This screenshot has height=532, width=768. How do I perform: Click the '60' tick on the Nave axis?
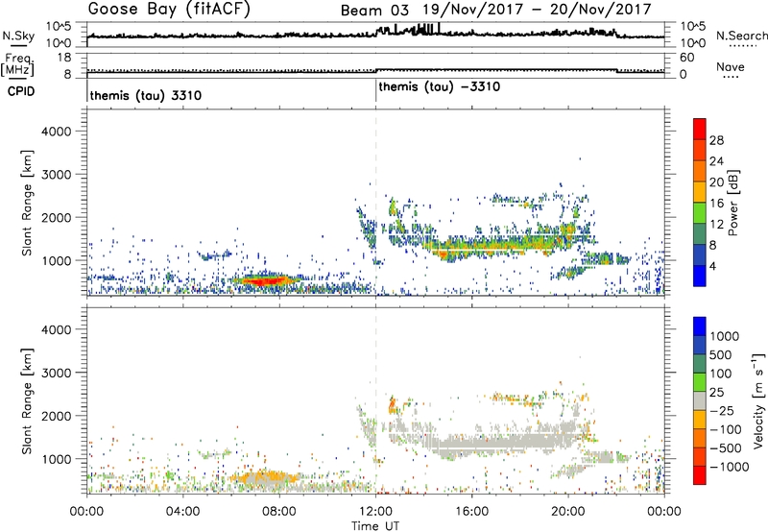coord(686,58)
